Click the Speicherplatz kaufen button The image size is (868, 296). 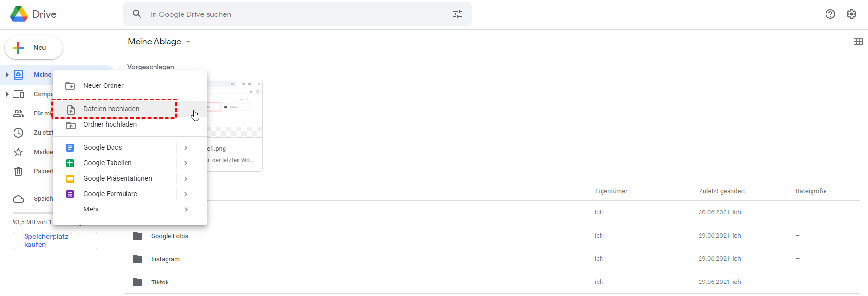[55, 240]
